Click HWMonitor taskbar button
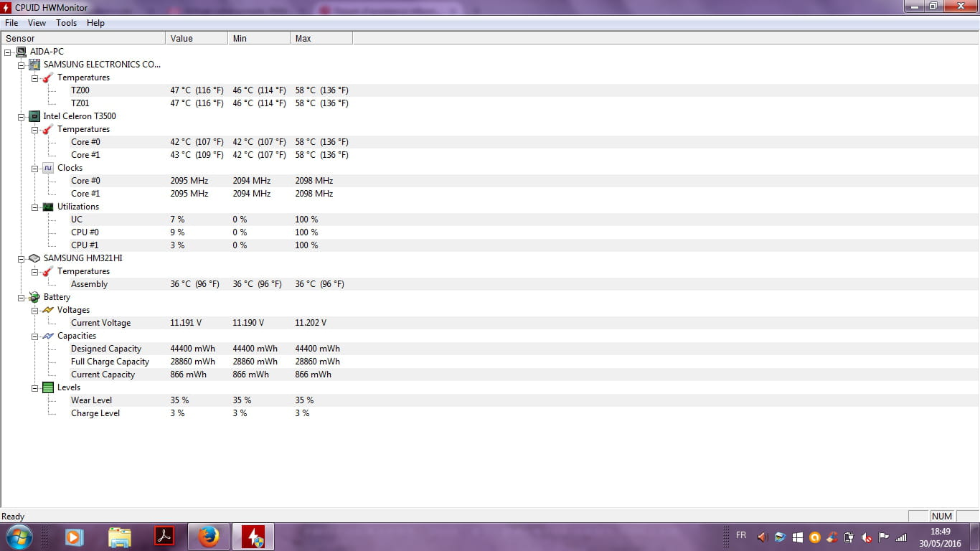The width and height of the screenshot is (980, 551). (253, 537)
